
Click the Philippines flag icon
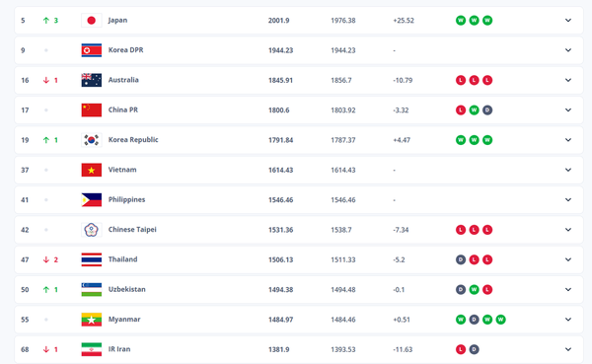click(92, 199)
